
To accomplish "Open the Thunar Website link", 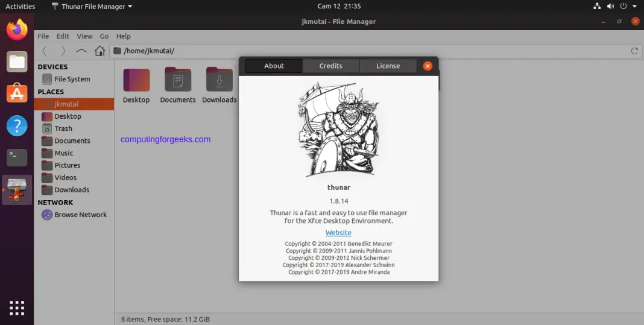I will [338, 233].
